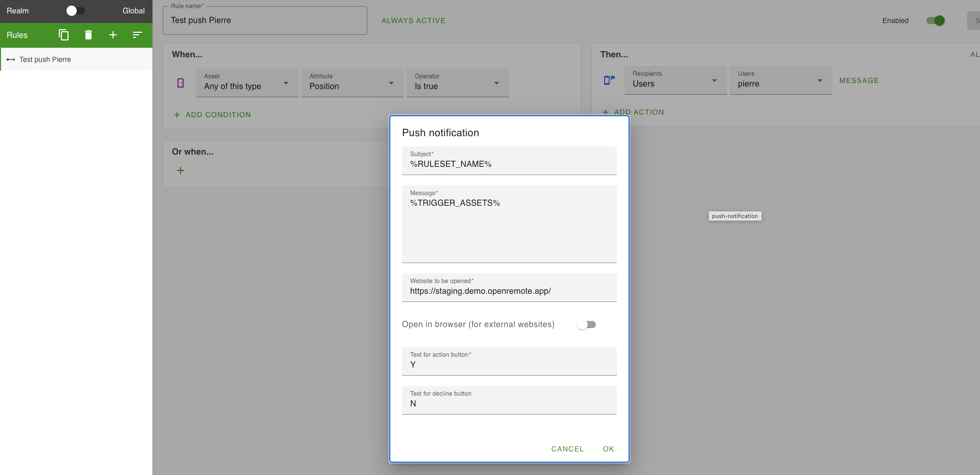Select the MESSAGE tab

pyautogui.click(x=859, y=80)
